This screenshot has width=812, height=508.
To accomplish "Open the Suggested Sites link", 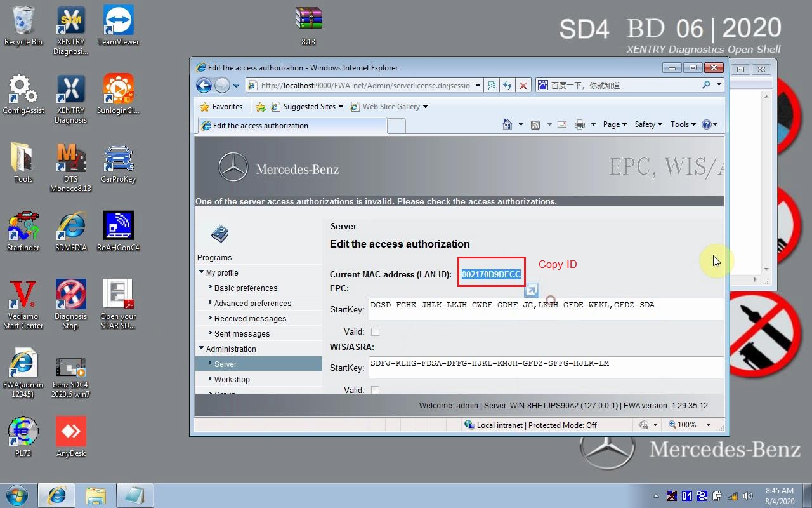I will tap(307, 107).
